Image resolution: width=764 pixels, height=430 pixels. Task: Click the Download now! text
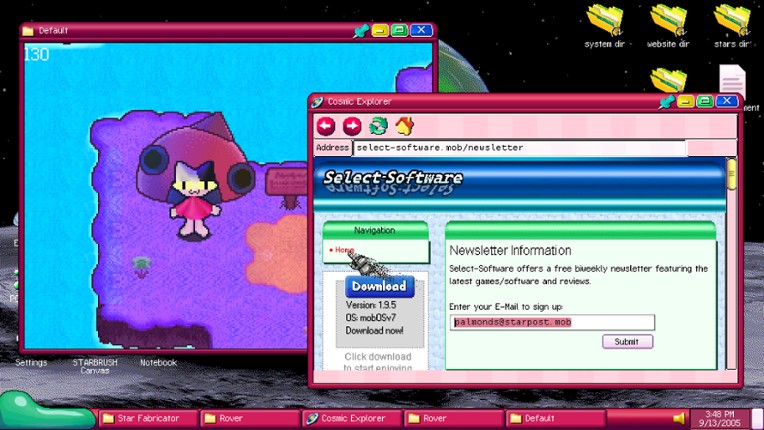pos(375,331)
